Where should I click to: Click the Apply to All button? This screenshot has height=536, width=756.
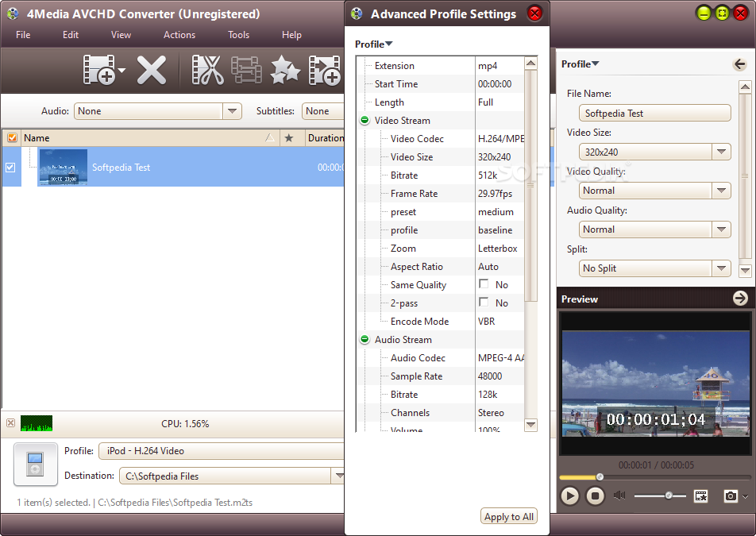[509, 517]
